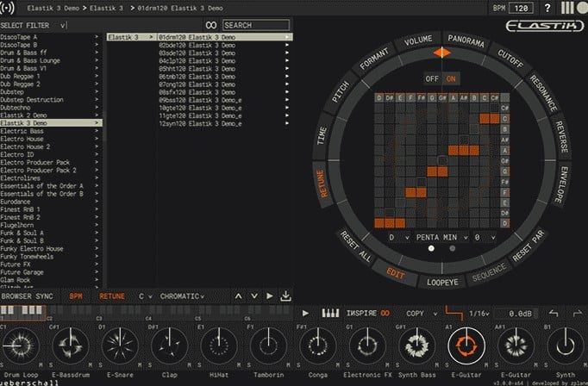The image size is (588, 386).
Task: Click the piano keyboard icon
Action: pos(330,313)
